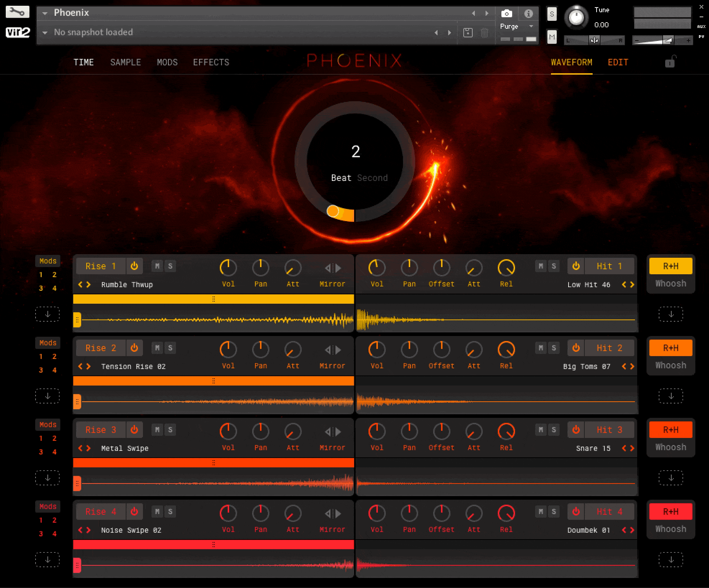Viewport: 709px width, 588px height.
Task: Click the padlock lock icon
Action: [x=670, y=62]
